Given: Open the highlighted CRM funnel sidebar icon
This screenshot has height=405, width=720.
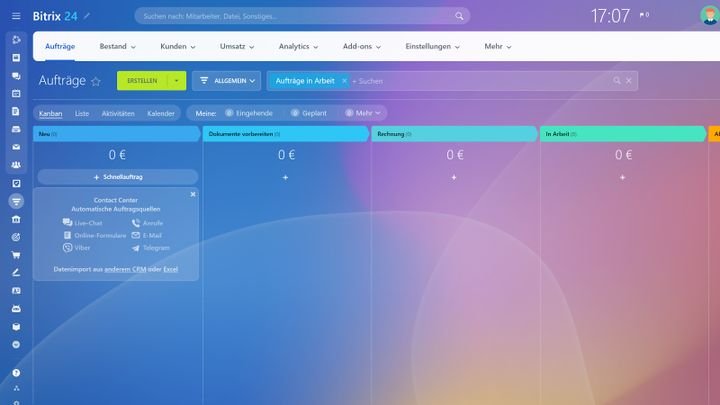Looking at the screenshot, I should tap(16, 201).
